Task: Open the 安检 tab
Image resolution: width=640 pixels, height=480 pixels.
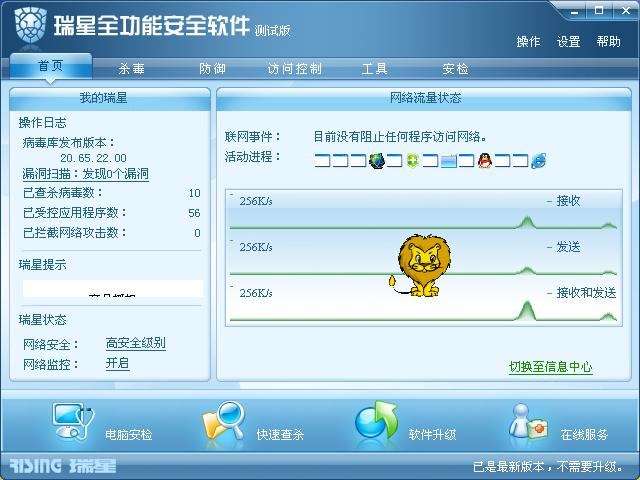Action: 455,69
